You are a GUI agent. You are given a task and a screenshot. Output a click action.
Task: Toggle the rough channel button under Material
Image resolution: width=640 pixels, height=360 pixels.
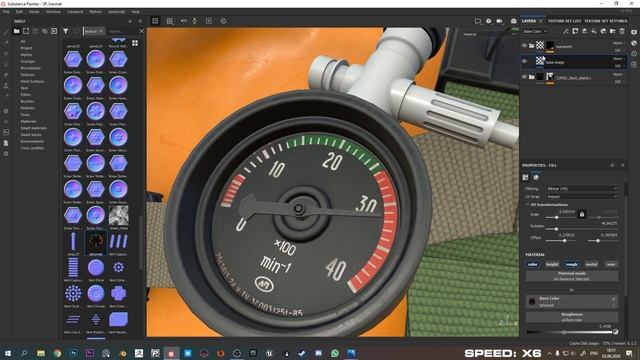pos(571,264)
